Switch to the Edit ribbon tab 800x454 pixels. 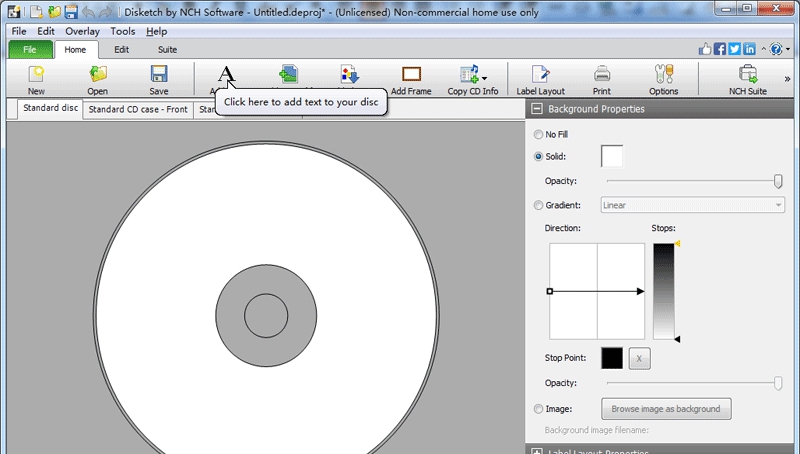click(x=121, y=49)
